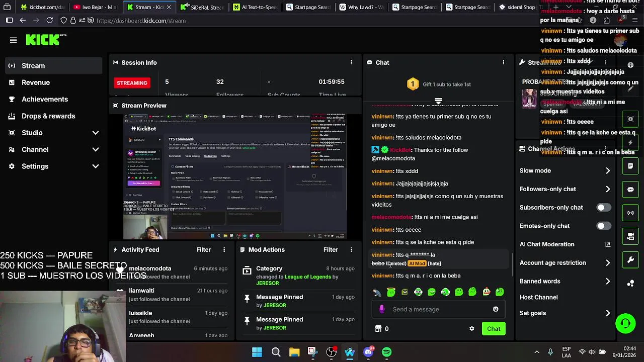Screen dimensions: 644x362
Task: Switch to the Iwo Bejar YouTube tab
Action: pyautogui.click(x=96, y=7)
